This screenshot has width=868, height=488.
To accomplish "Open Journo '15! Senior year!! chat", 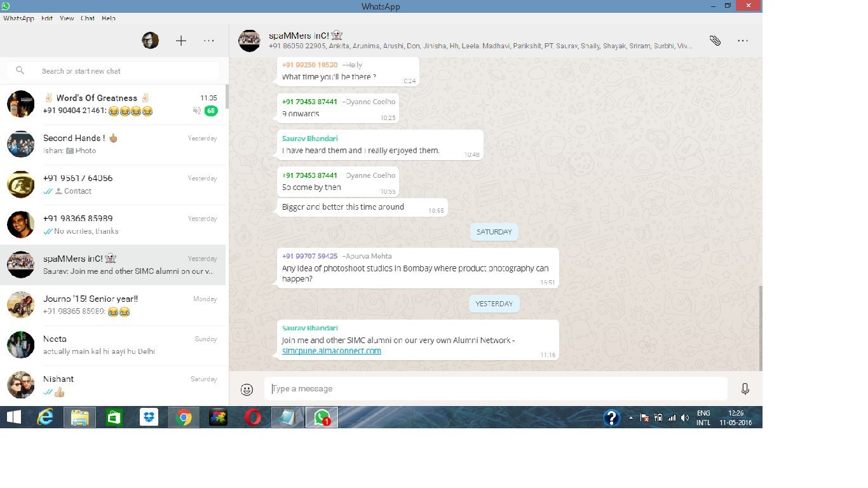I will pos(113,305).
